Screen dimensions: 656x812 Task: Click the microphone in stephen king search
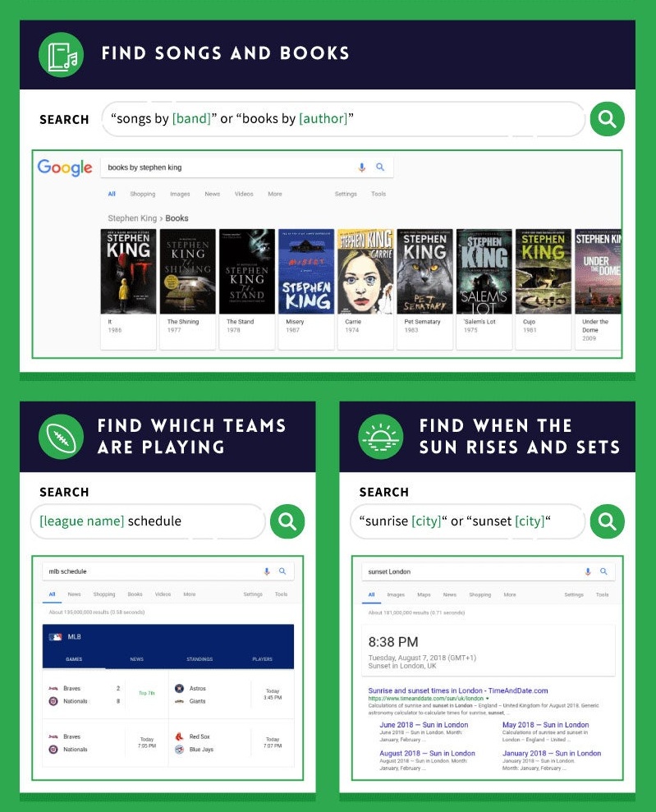coord(362,167)
